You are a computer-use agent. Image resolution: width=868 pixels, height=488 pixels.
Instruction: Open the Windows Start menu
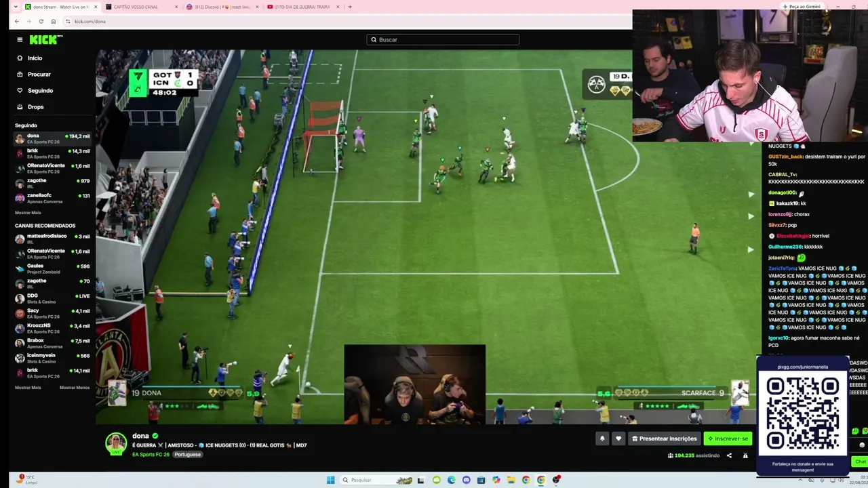point(330,480)
